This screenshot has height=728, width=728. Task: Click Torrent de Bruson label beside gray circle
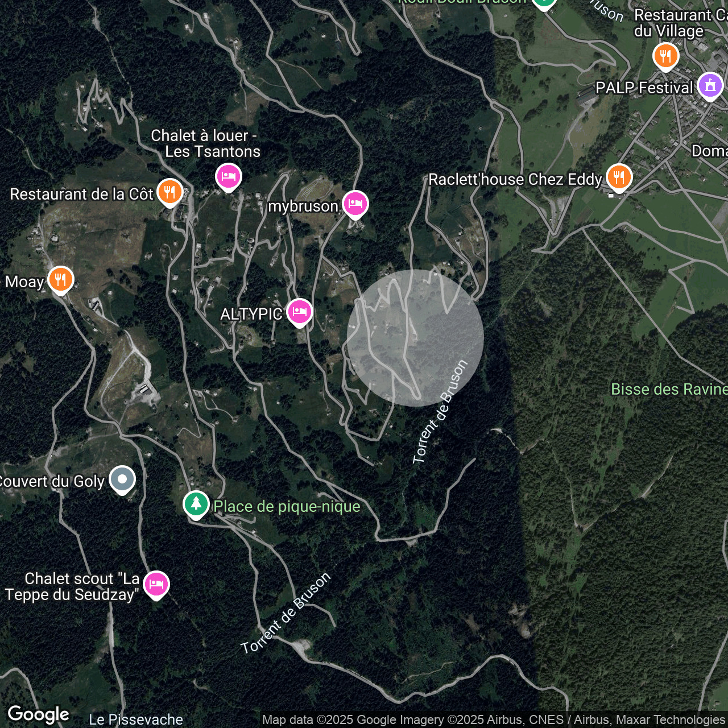440,412
